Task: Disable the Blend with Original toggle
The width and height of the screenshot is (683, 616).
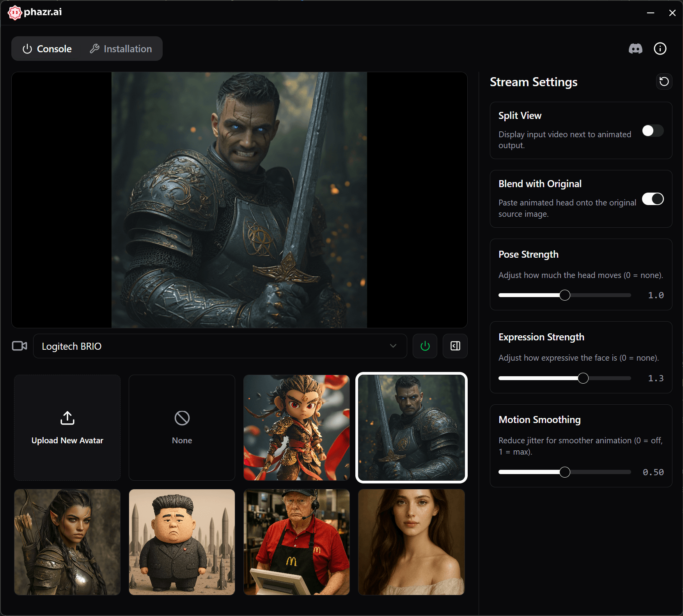Action: [653, 199]
